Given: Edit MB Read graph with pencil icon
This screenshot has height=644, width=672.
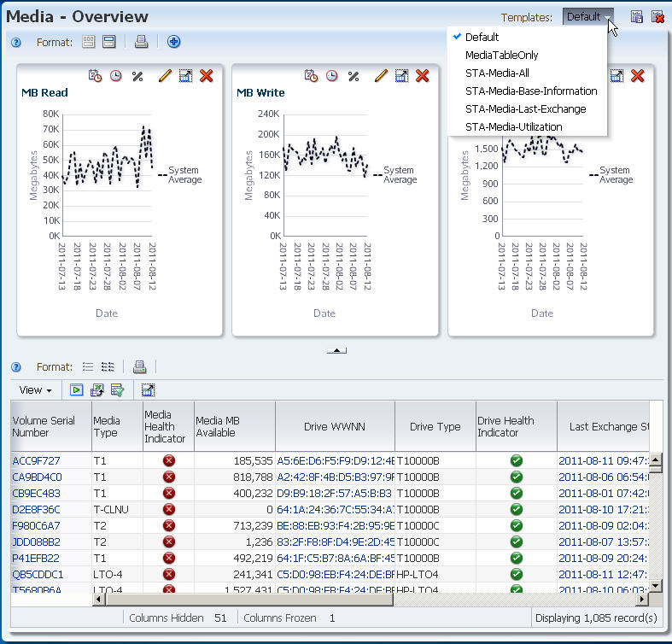Looking at the screenshot, I should (165, 76).
